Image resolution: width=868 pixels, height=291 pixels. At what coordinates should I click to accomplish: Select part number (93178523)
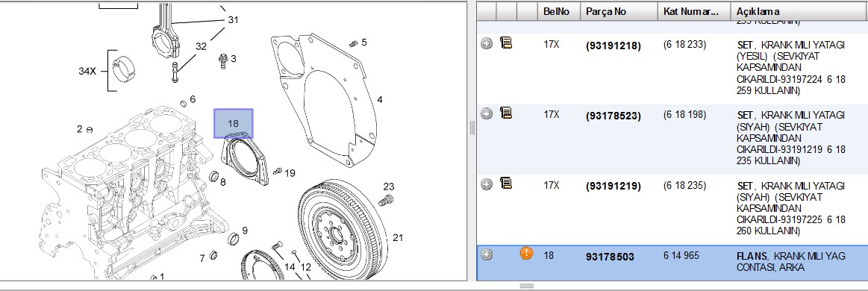(613, 116)
